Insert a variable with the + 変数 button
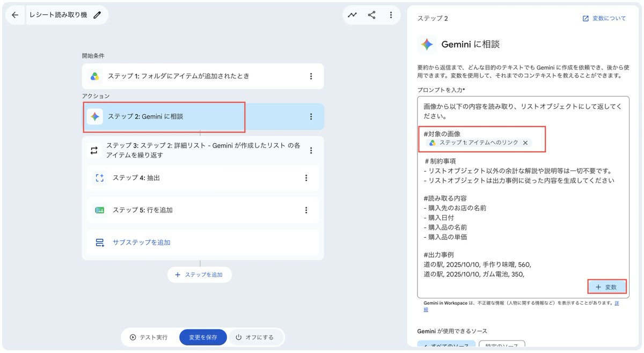This screenshot has width=644, height=353. pos(607,287)
